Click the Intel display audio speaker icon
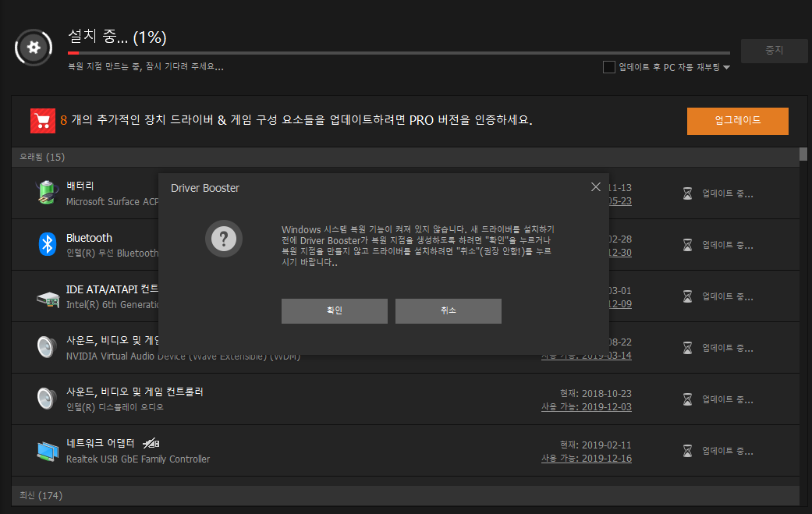Viewport: 812px width, 514px height. click(x=48, y=399)
